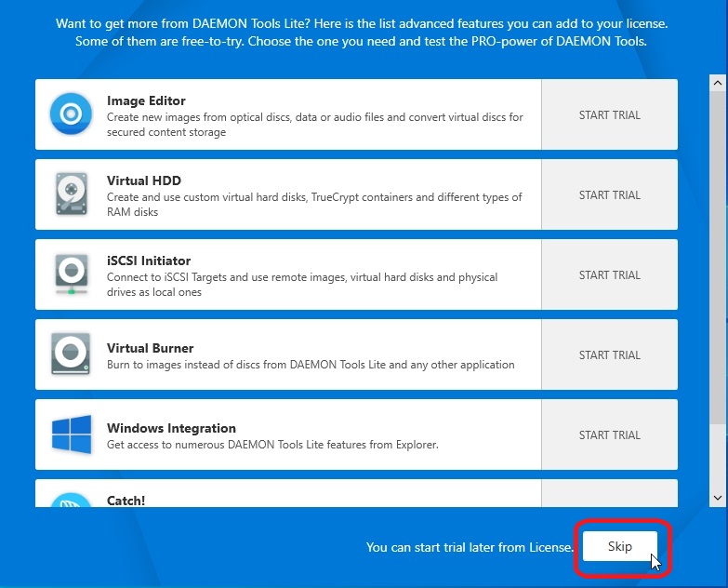The image size is (728, 588).
Task: Select the Image Editor title text
Action: point(146,100)
